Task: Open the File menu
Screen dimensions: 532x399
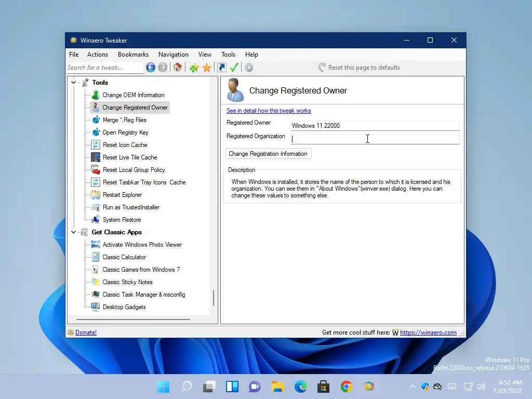Action: 74,54
